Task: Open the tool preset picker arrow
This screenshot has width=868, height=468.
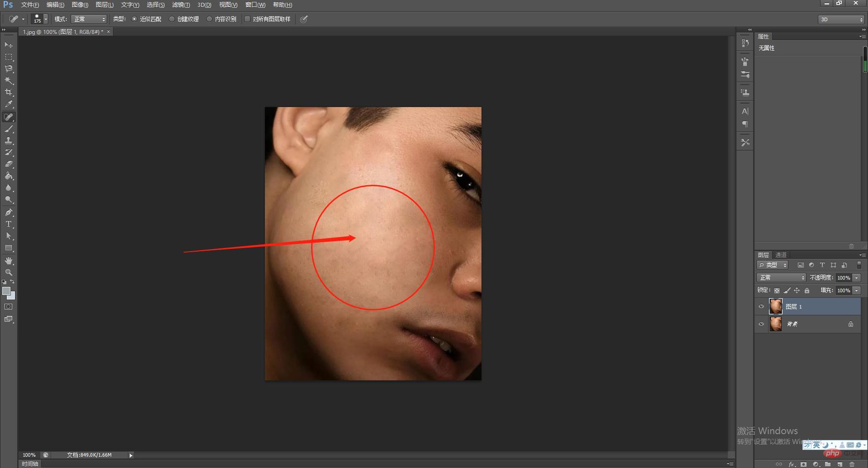Action: (x=24, y=19)
